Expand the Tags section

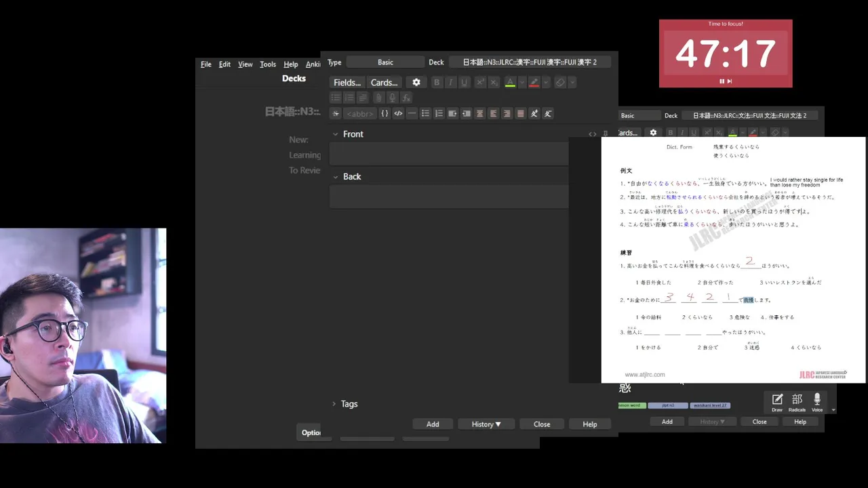(334, 404)
